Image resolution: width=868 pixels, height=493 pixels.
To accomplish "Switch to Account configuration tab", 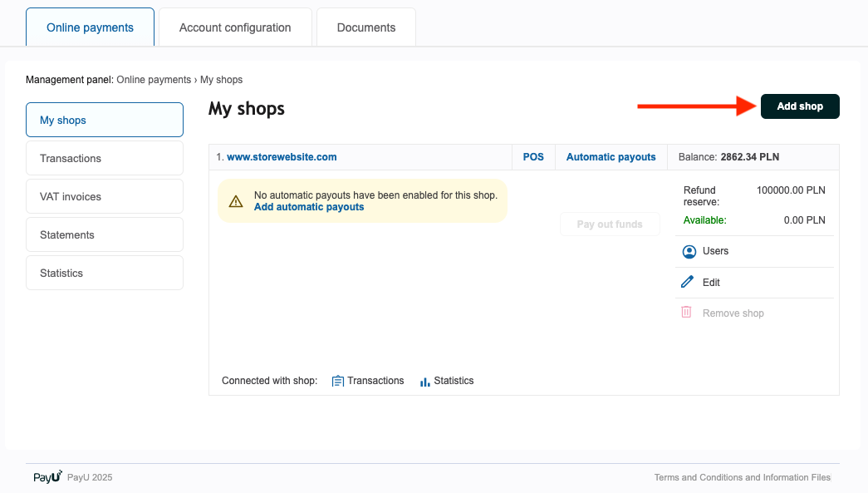I will (235, 27).
